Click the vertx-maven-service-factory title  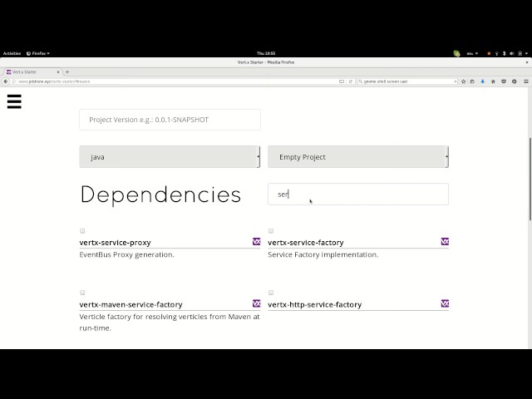(131, 305)
